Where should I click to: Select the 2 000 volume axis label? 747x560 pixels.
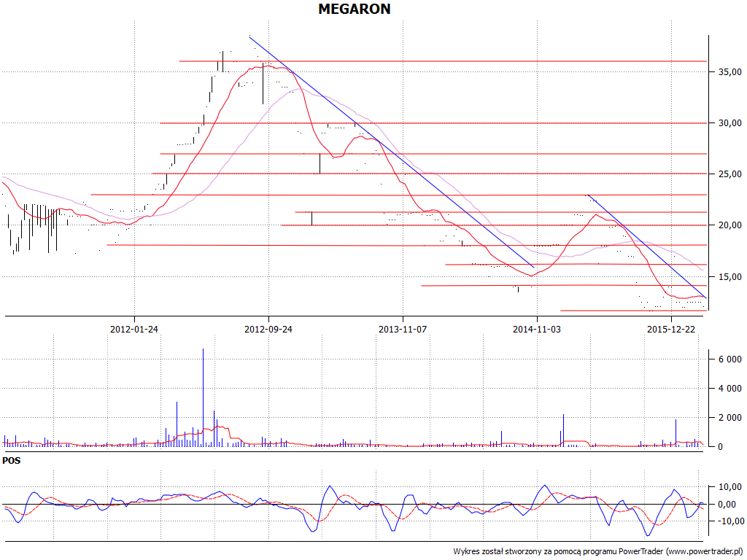(729, 418)
